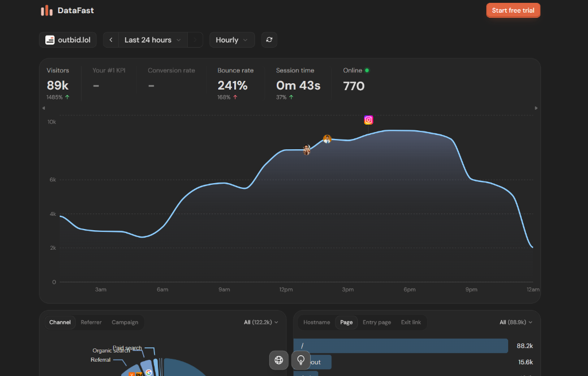
Task: Click the / page row bar
Action: [401, 346]
